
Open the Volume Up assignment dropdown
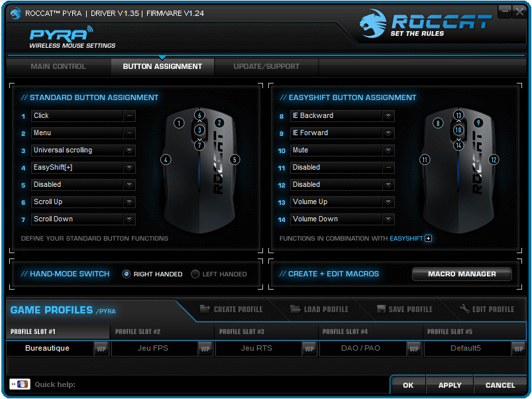pyautogui.click(x=388, y=202)
